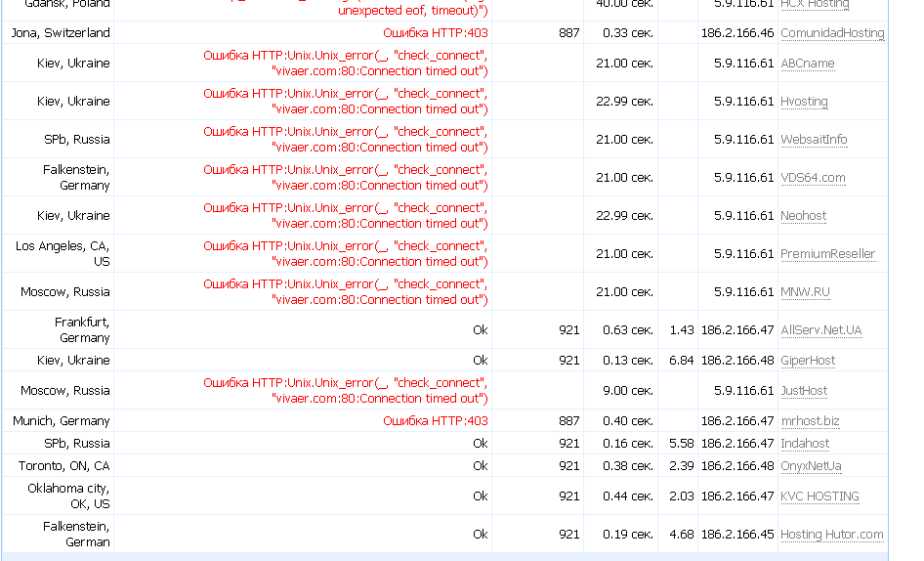Follow the JustHost link
Viewport: 924px width, 561px height.
tap(804, 391)
